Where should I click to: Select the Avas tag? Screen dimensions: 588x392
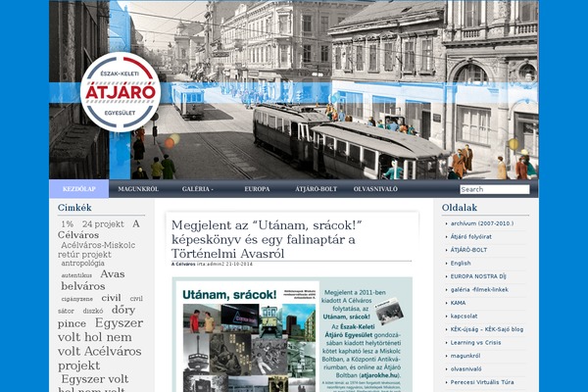113,273
